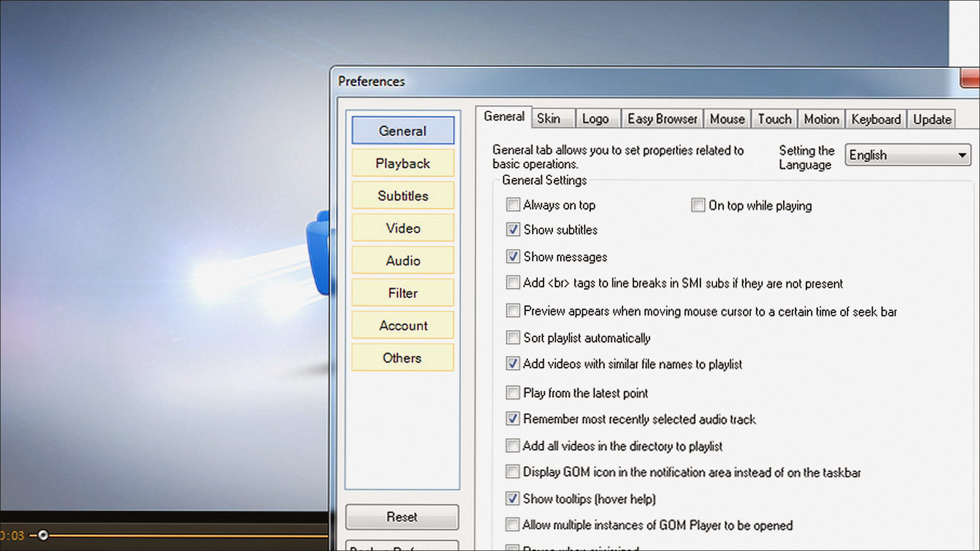
Task: Switch to the Logo tab
Action: (598, 119)
